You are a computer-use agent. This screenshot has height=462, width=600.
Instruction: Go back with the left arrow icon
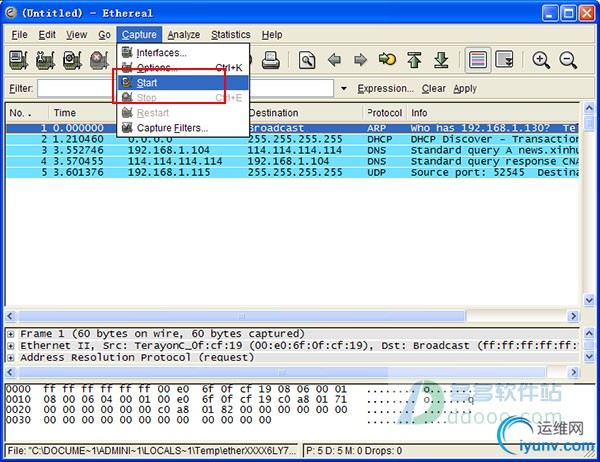click(334, 60)
